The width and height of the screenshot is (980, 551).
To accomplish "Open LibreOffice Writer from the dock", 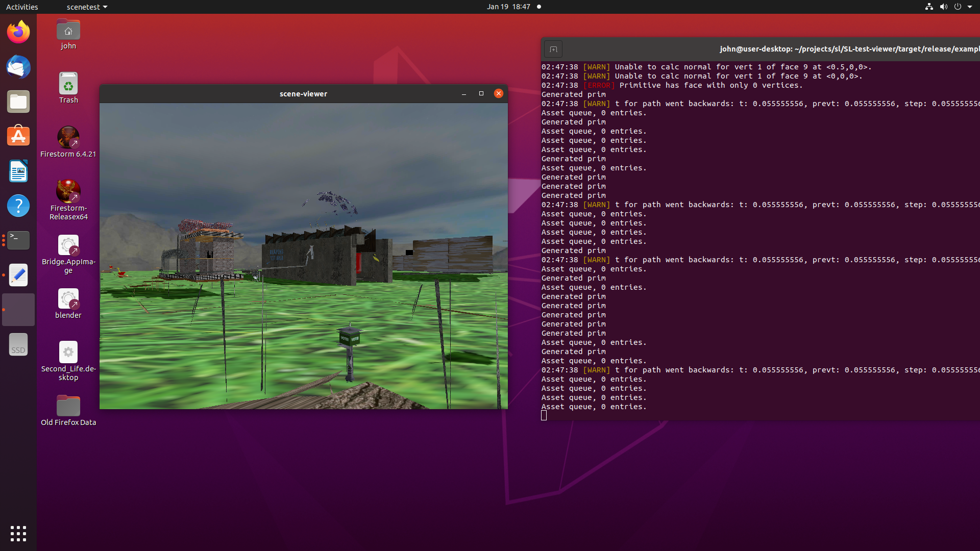I will click(x=18, y=171).
